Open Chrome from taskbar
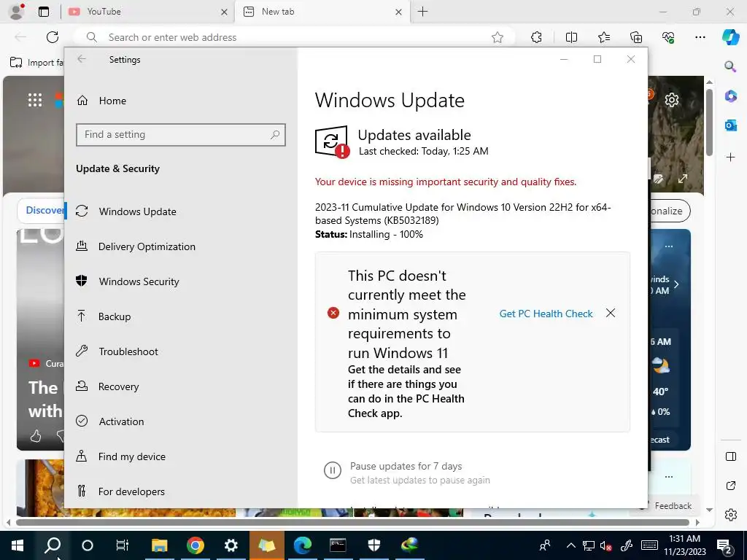747x560 pixels. [x=196, y=545]
